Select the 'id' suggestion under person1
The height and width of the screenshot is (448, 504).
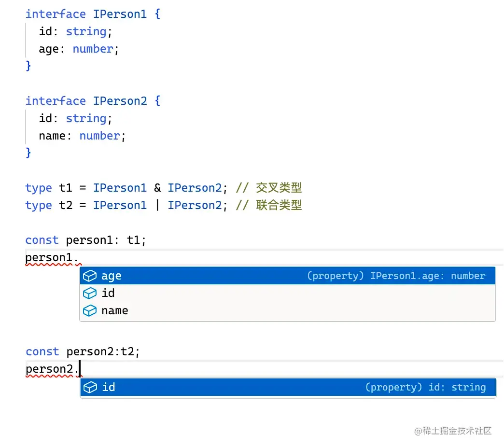(287, 293)
